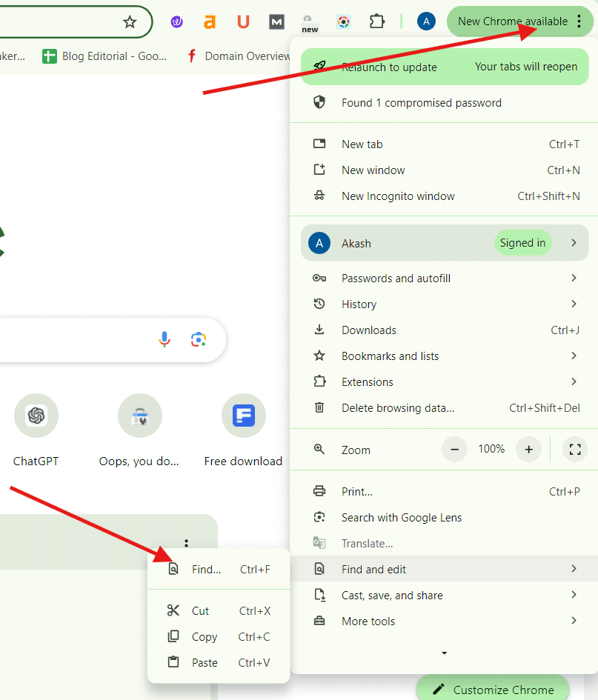Open the ChatGPT shortcut tile
The height and width of the screenshot is (700, 598).
click(36, 416)
